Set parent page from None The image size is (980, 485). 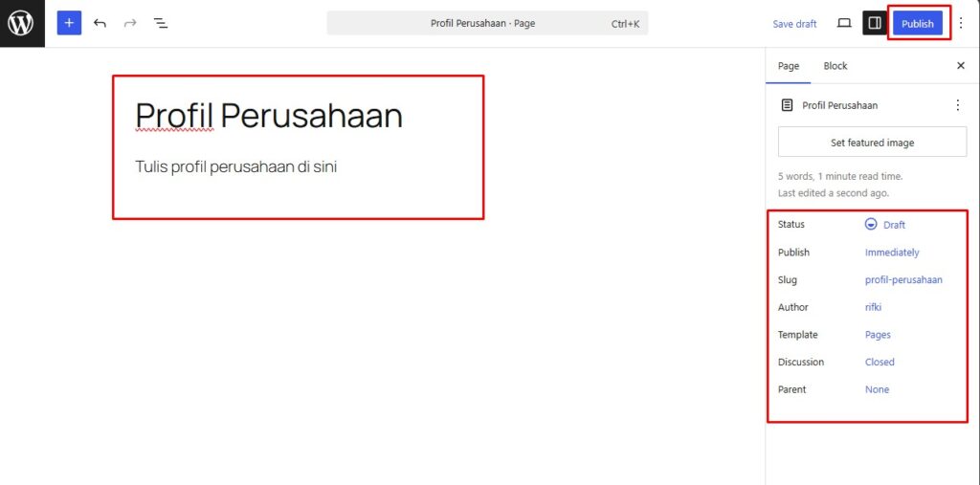877,389
